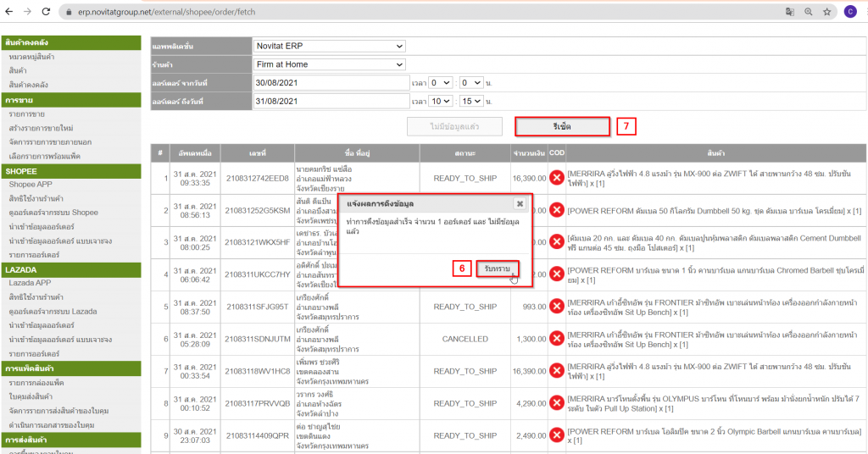
Task: Click red COD X icon on the CANCELLED order row
Action: point(557,339)
